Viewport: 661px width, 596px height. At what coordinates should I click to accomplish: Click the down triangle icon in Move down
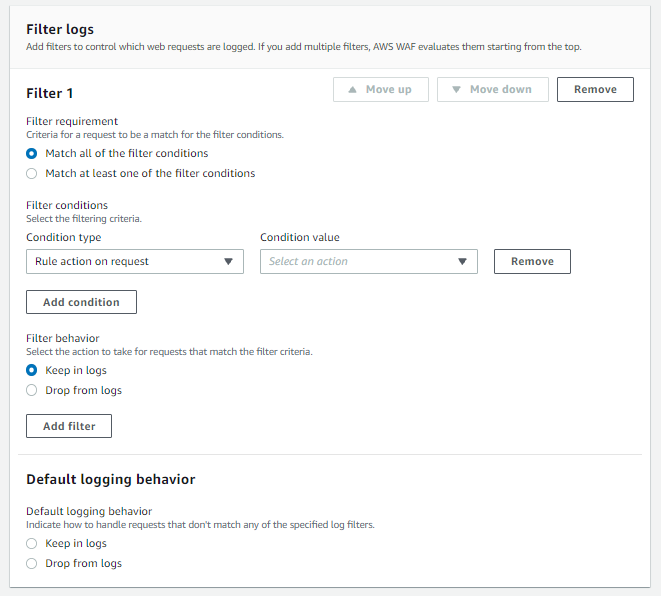(456, 90)
